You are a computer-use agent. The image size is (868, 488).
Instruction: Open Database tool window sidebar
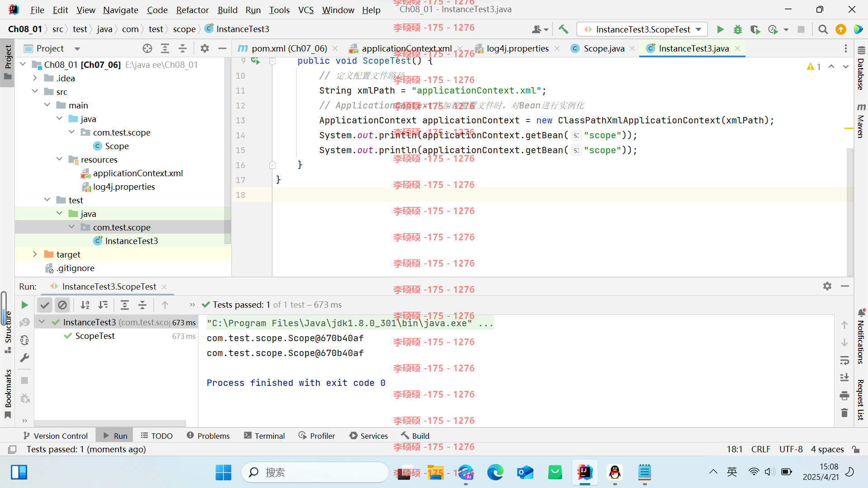tap(861, 69)
